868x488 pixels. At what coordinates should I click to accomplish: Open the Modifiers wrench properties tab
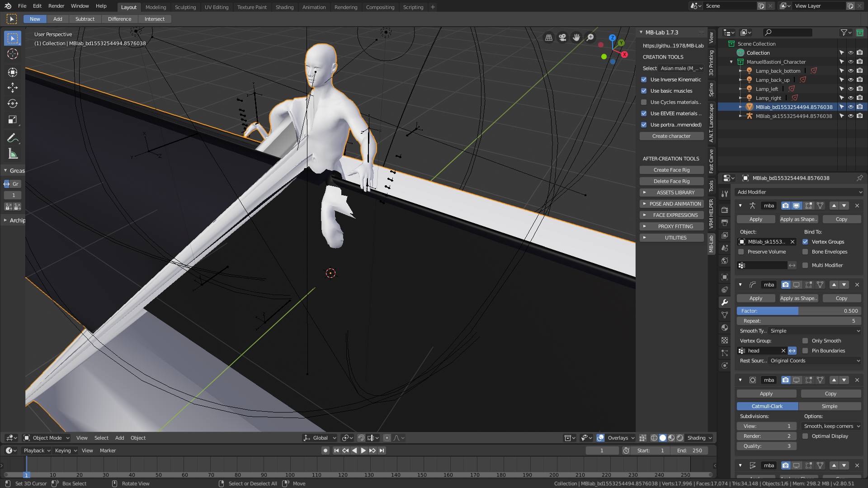point(725,302)
